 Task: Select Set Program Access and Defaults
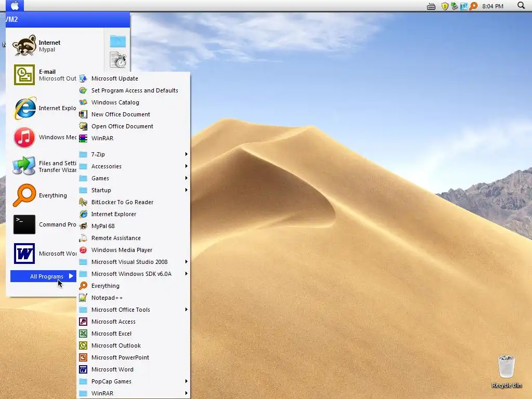pyautogui.click(x=134, y=90)
